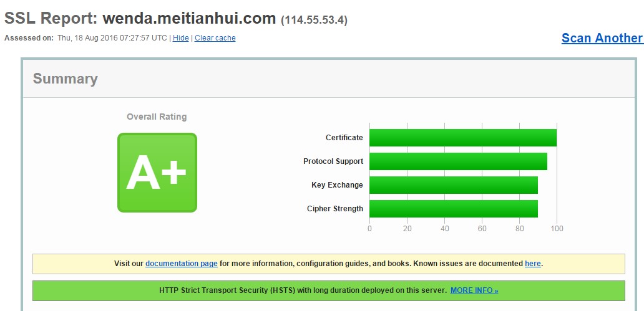This screenshot has width=644, height=311.
Task: Click the Certificate score bar
Action: click(x=462, y=138)
